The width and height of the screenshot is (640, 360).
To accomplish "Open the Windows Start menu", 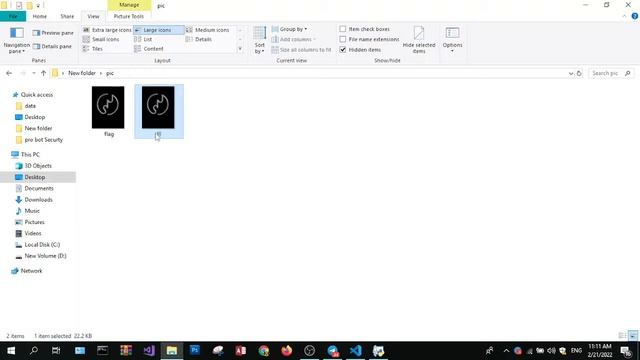I will tap(11, 351).
